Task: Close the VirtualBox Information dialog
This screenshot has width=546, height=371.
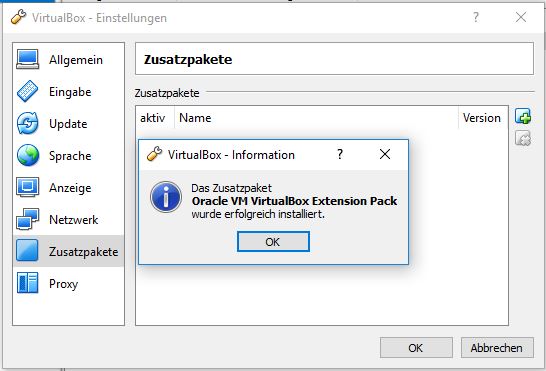Action: coord(385,154)
